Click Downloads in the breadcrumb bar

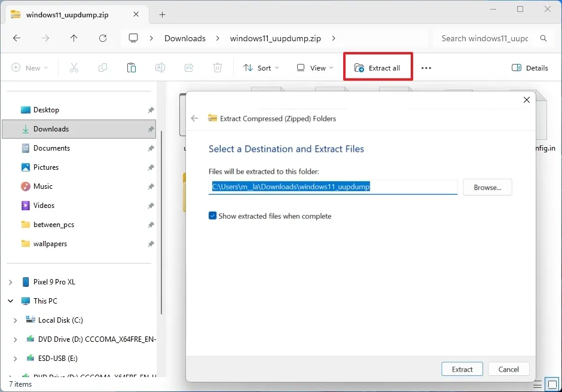[x=185, y=38]
